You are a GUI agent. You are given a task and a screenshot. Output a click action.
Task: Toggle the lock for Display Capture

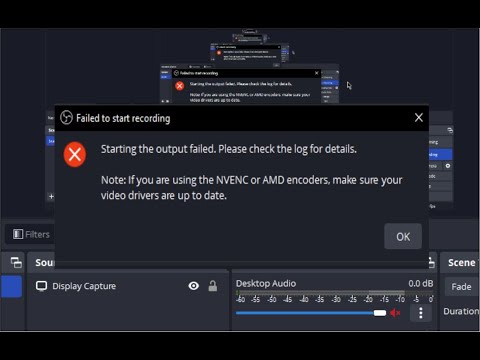213,286
